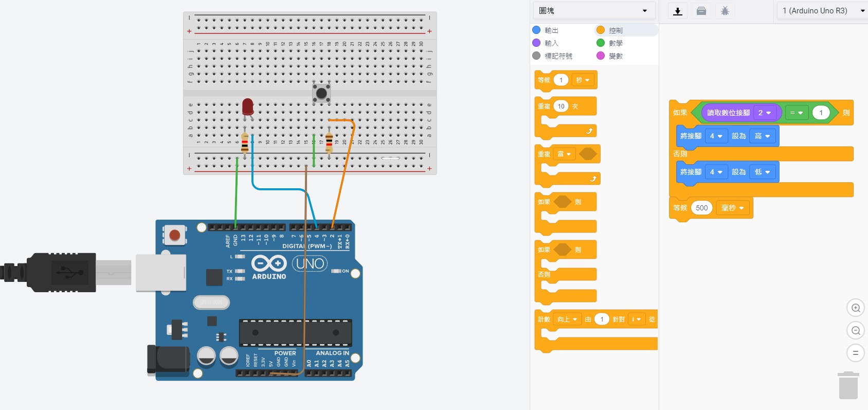Open the 毫秒 unit dropdown in wait block
868x410 pixels.
pos(733,208)
